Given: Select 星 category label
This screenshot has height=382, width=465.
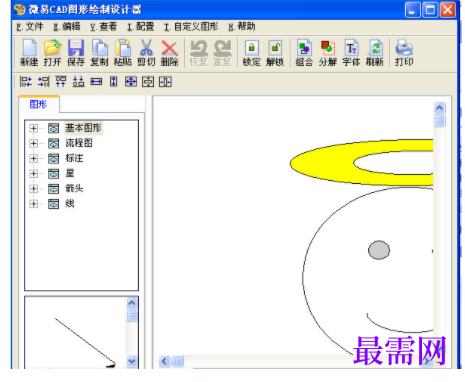Looking at the screenshot, I should 70,173.
